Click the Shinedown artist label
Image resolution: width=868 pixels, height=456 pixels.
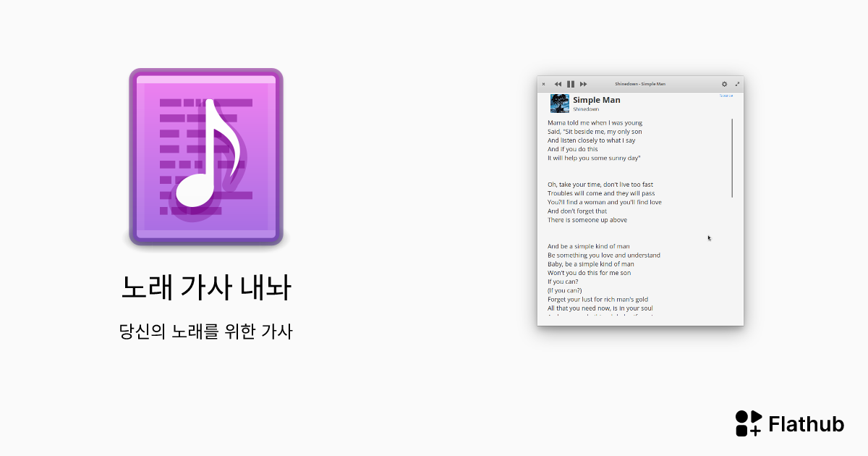coord(585,109)
